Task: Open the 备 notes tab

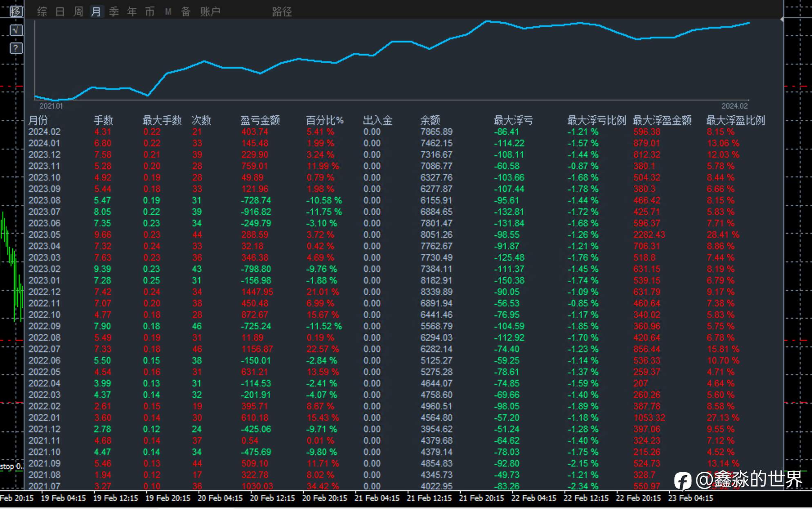Action: point(186,11)
